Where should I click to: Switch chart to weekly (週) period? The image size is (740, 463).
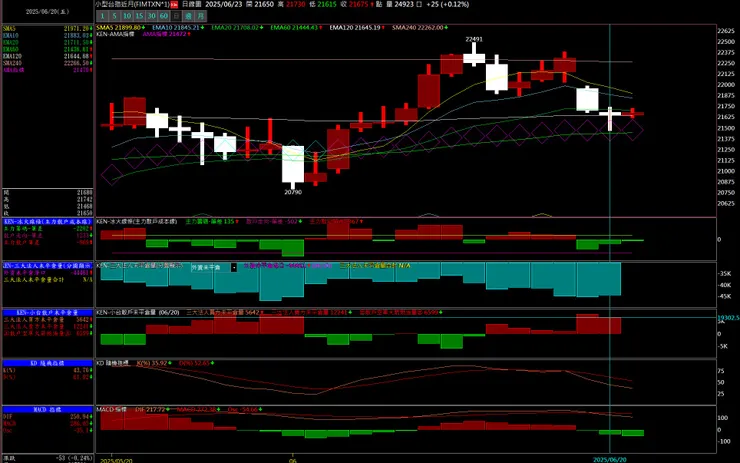pyautogui.click(x=188, y=16)
